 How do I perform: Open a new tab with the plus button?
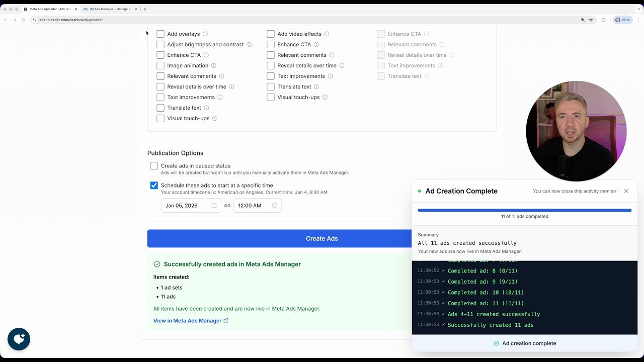145,9
